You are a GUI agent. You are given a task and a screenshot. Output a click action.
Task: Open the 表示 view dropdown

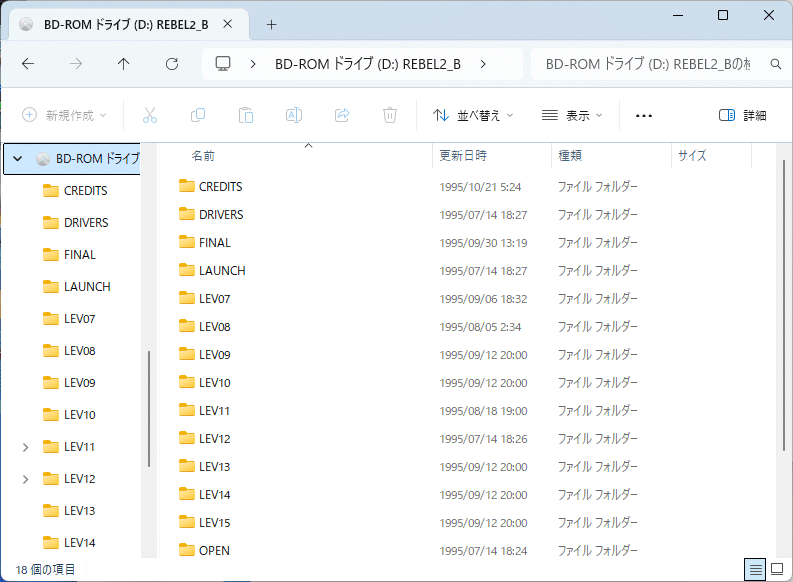point(572,115)
